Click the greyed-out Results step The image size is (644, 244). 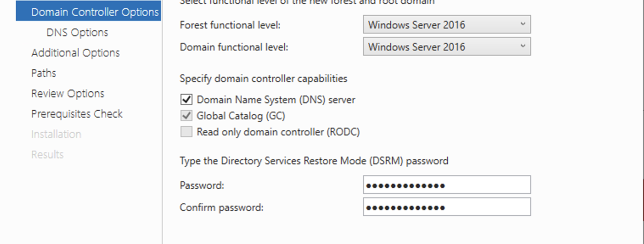pyautogui.click(x=47, y=155)
